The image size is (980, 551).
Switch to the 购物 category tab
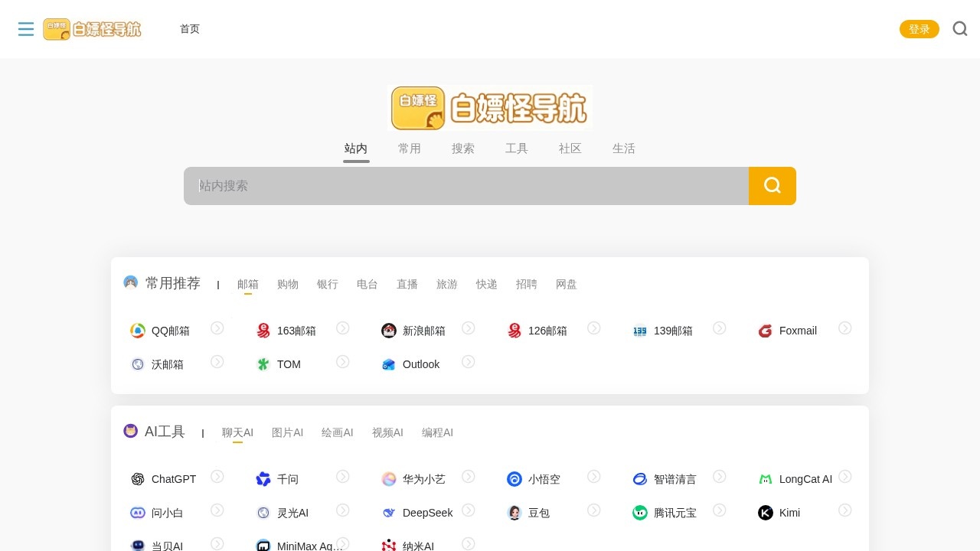[288, 284]
